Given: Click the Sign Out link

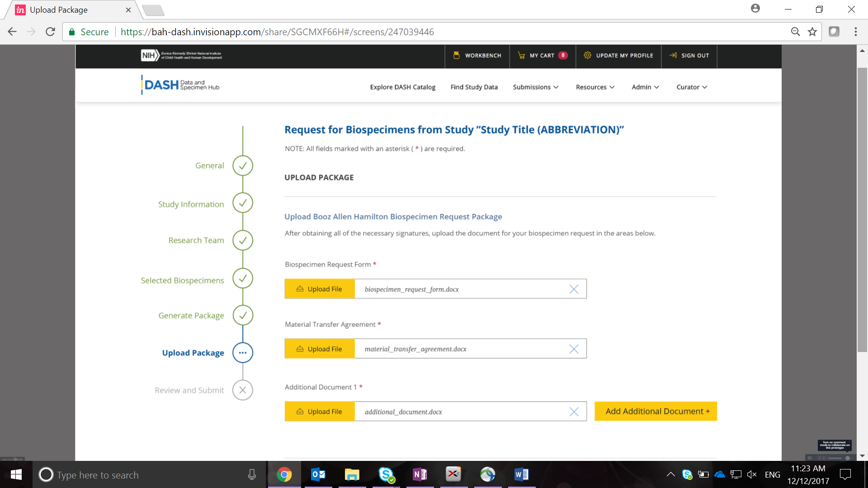Looking at the screenshot, I should click(x=689, y=56).
